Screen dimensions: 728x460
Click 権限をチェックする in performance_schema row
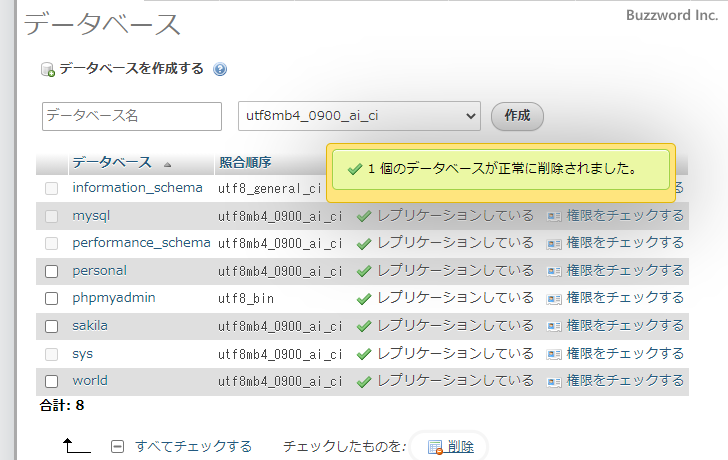point(625,243)
